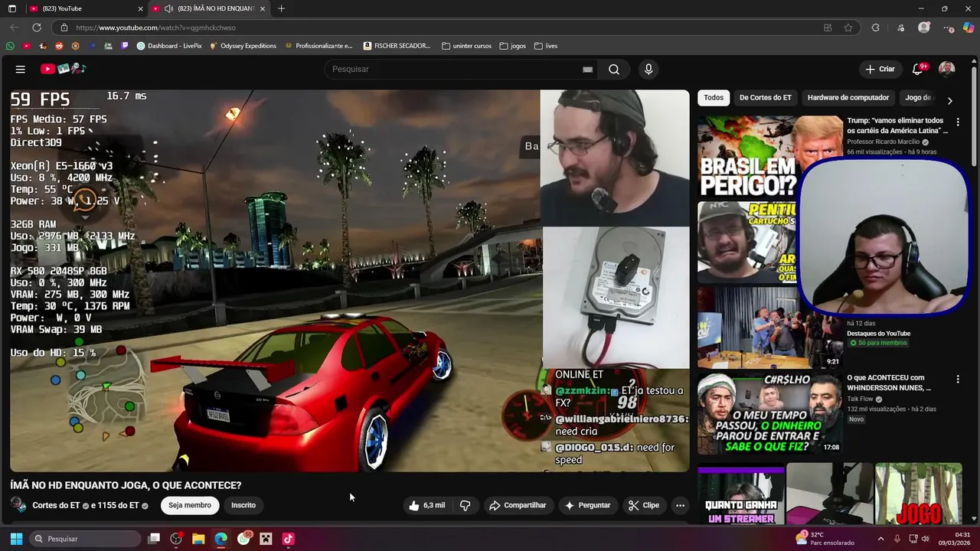
Task: Open the Copilot sidebar icon
Action: point(969,28)
